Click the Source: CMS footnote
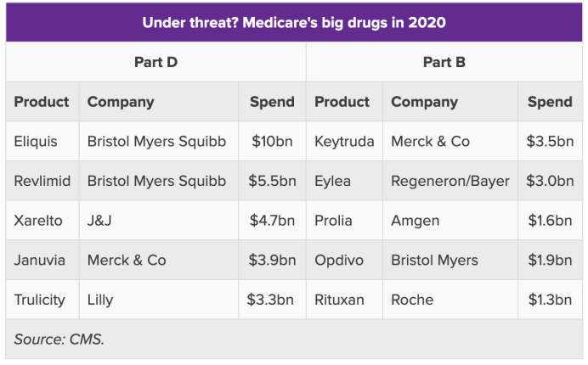 59,340
